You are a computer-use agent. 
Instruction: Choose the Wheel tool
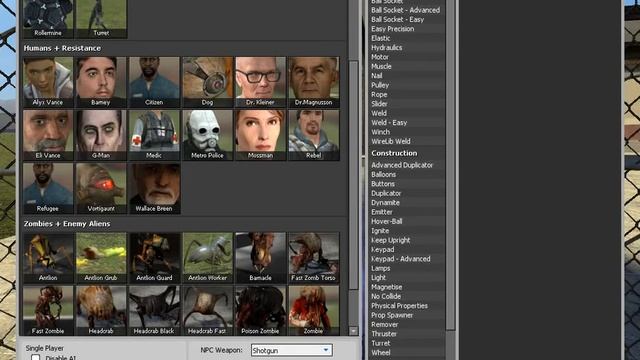(x=381, y=353)
